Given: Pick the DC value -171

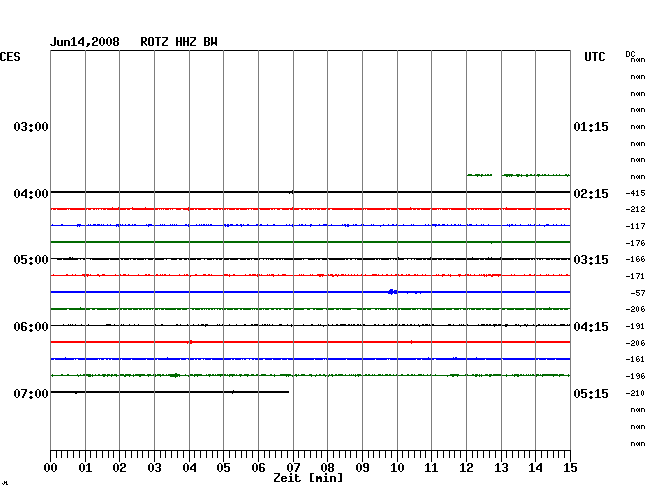Looking at the screenshot, I should coord(635,276).
